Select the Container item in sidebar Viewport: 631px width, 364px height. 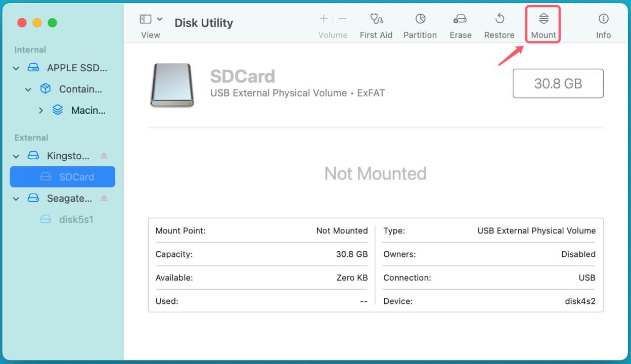click(x=81, y=89)
